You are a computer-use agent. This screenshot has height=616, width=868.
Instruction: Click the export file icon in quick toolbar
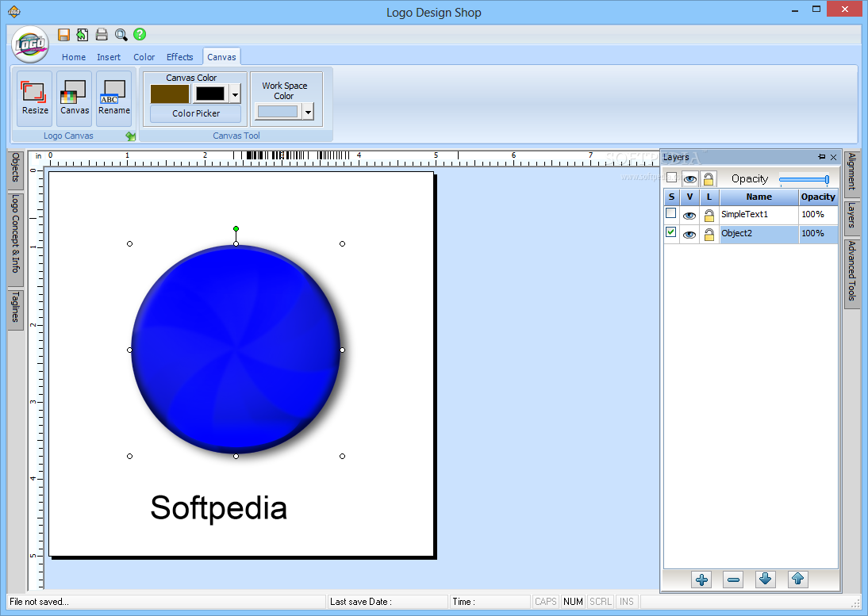click(82, 35)
